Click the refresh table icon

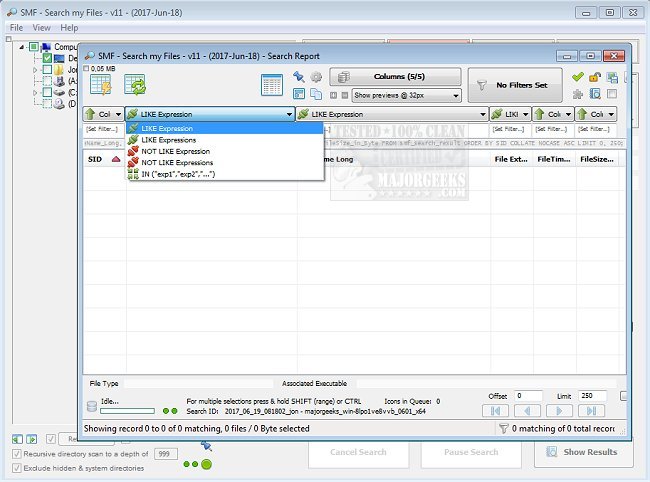pyautogui.click(x=135, y=85)
